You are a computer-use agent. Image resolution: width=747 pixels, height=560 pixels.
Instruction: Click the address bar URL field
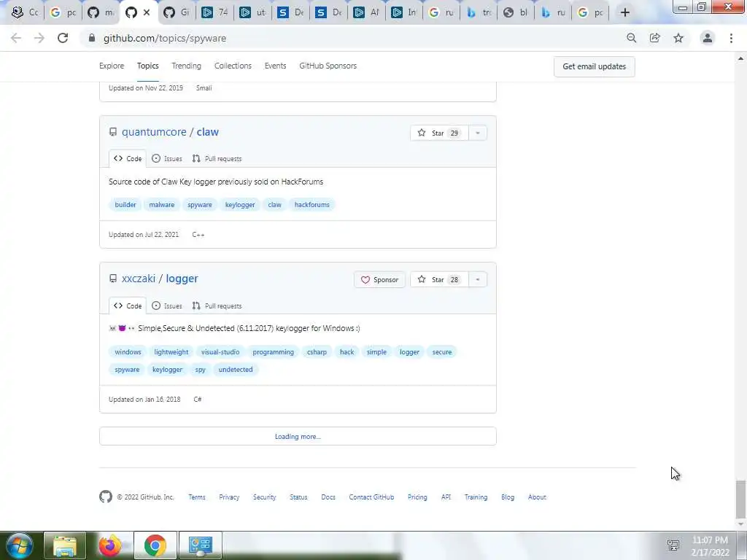tap(352, 38)
